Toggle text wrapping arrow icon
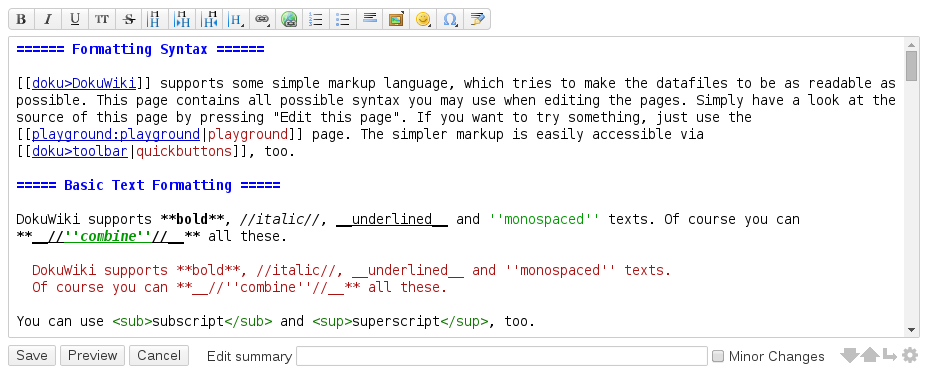Image resolution: width=931 pixels, height=374 pixels. click(x=889, y=356)
